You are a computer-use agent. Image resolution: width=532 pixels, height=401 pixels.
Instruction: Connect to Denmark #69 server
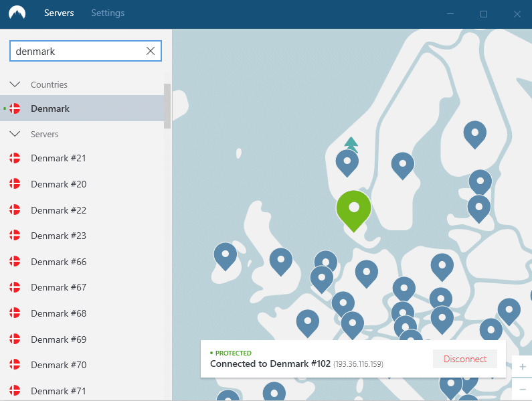tap(82, 339)
